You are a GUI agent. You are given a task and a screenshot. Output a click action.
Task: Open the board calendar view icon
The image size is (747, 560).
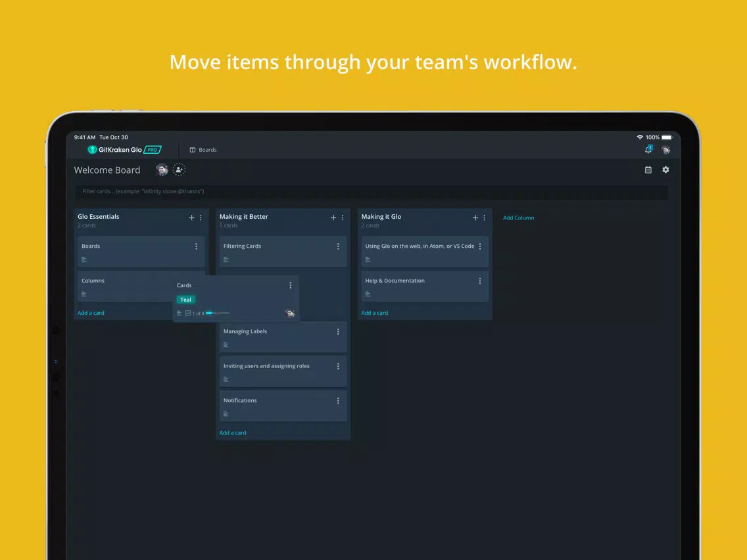(648, 170)
